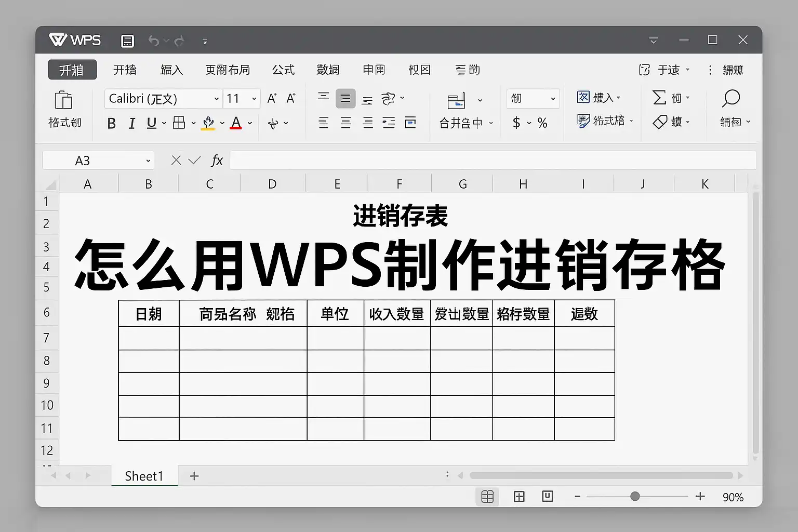Toggle bold formatting
798x532 pixels.
(x=111, y=123)
